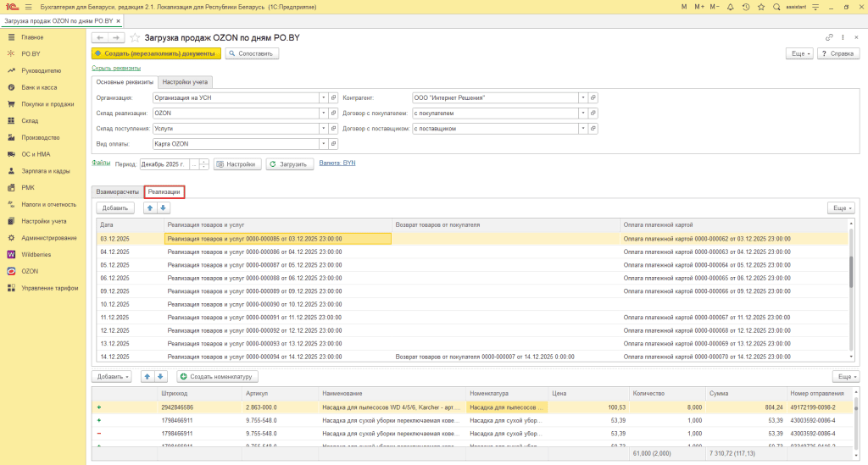Click the M memory button in title bar
The height and width of the screenshot is (465, 868).
[684, 7]
